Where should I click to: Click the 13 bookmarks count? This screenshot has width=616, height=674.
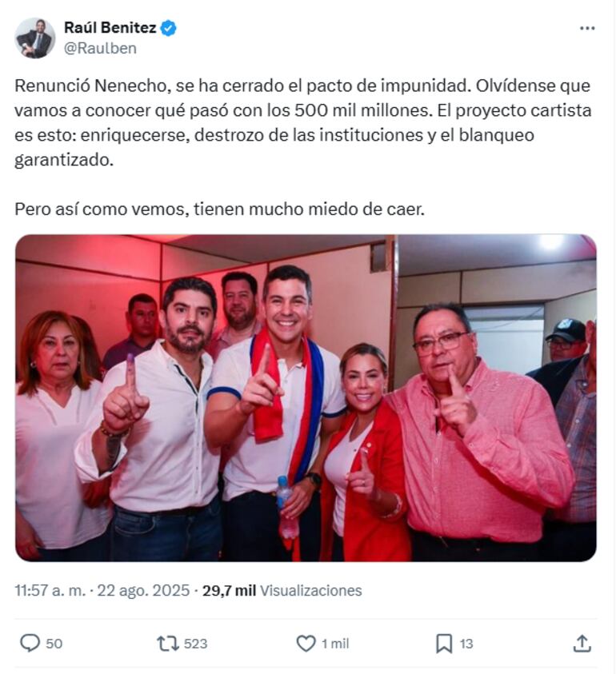tap(466, 644)
